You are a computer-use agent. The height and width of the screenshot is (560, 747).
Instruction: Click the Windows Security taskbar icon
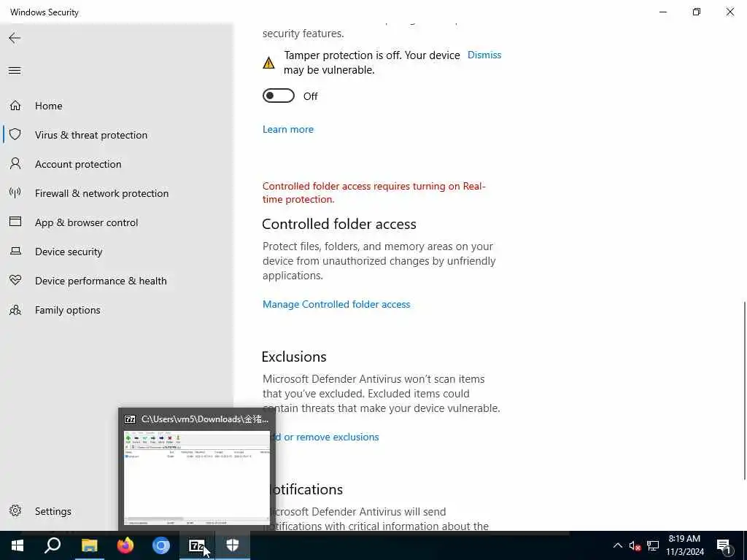point(233,545)
